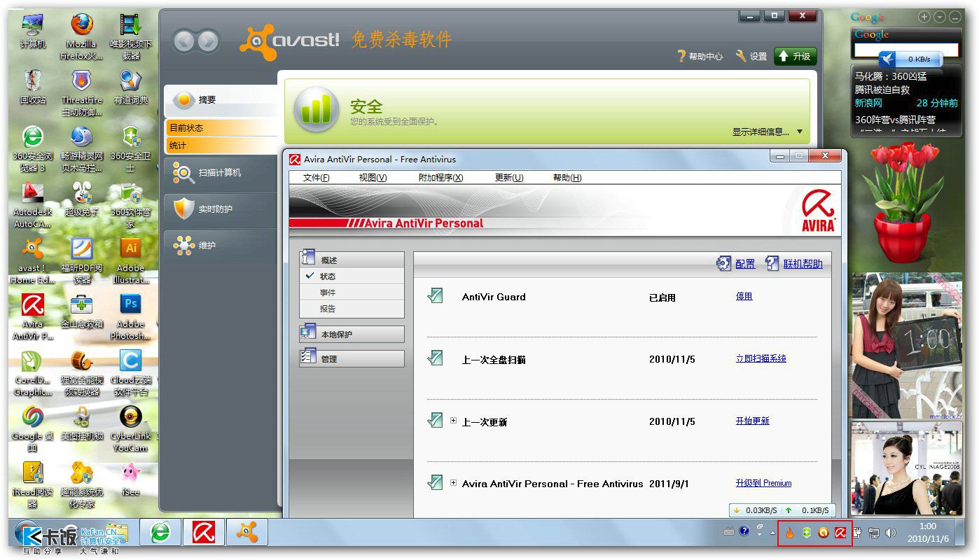979x560 pixels.
Task: Switch to Avira window from taskbar
Action: click(204, 533)
